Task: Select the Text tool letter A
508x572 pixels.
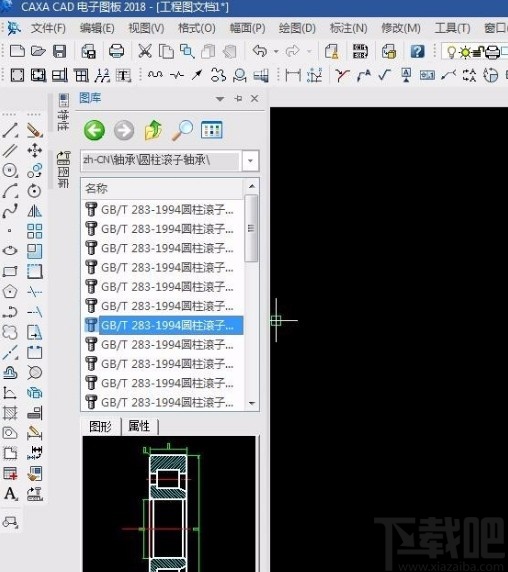Action: [10, 494]
